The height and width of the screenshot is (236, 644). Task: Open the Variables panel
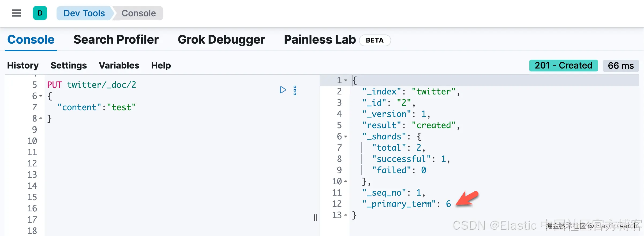pos(119,66)
